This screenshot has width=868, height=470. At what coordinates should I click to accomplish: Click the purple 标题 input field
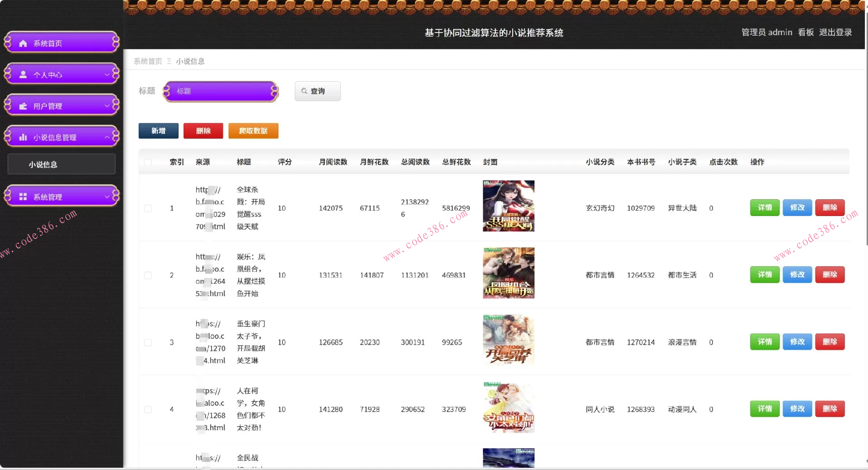pyautogui.click(x=221, y=91)
